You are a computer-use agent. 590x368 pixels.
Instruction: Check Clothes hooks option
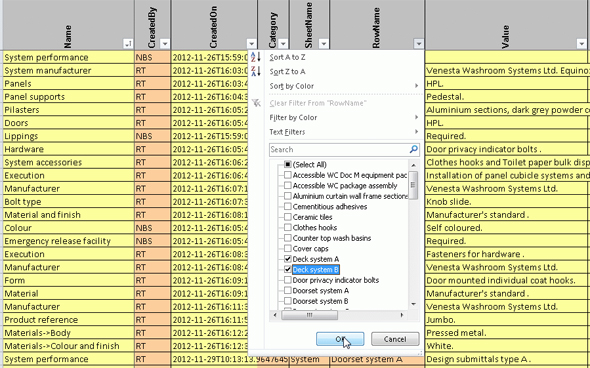coord(288,228)
